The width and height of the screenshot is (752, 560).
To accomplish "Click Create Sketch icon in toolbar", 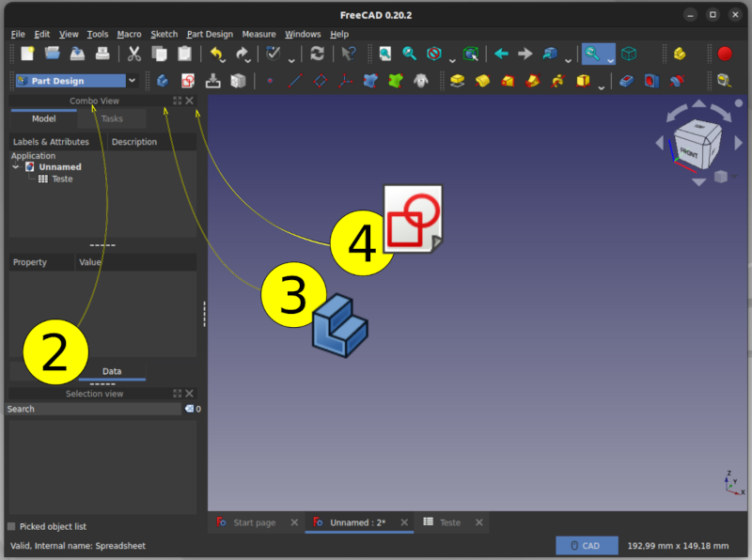I will point(188,81).
